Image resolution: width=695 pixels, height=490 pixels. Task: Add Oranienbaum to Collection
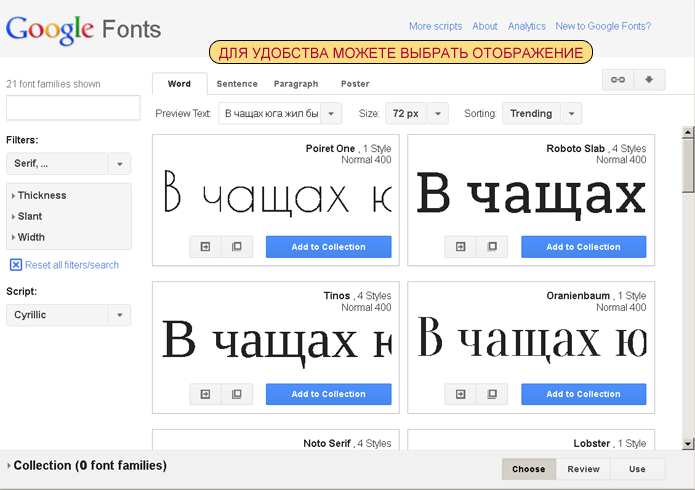[x=583, y=394]
